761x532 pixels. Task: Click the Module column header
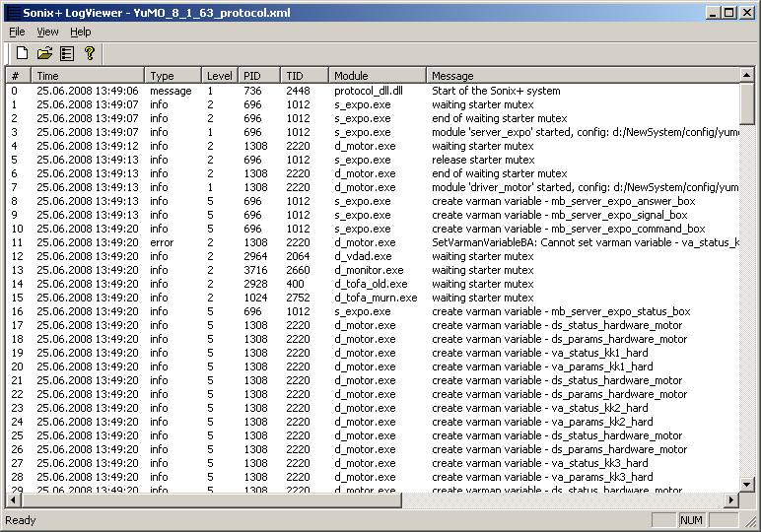click(377, 75)
